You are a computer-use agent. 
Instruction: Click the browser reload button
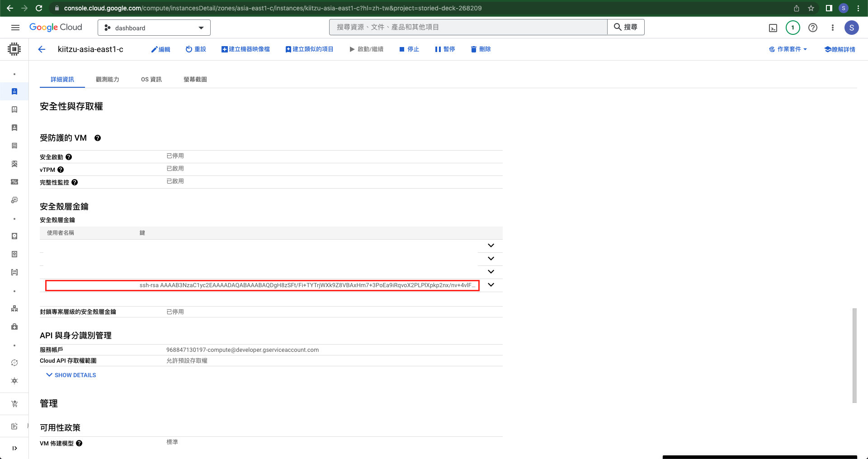[x=39, y=8]
